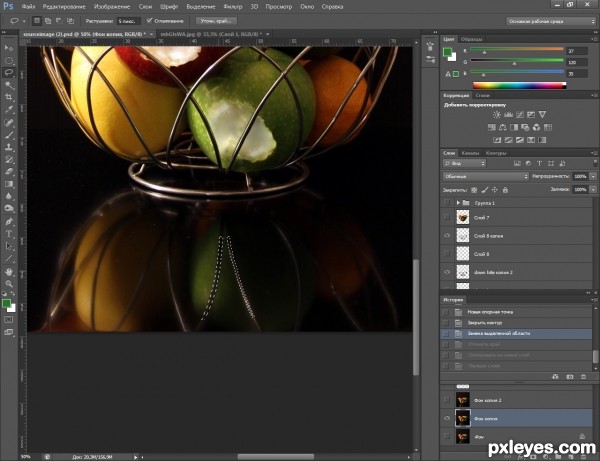
Task: Click the foreground color swatch in toolbox
Action: (x=6, y=303)
